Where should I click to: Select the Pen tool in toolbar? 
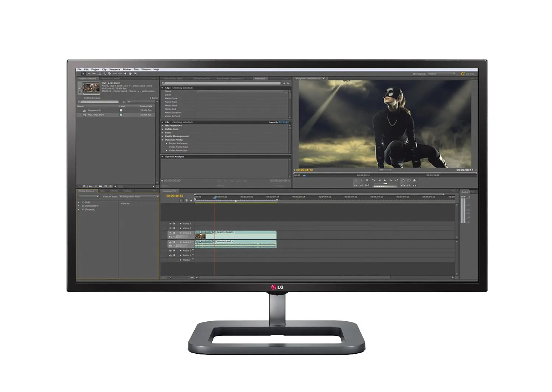pos(125,74)
